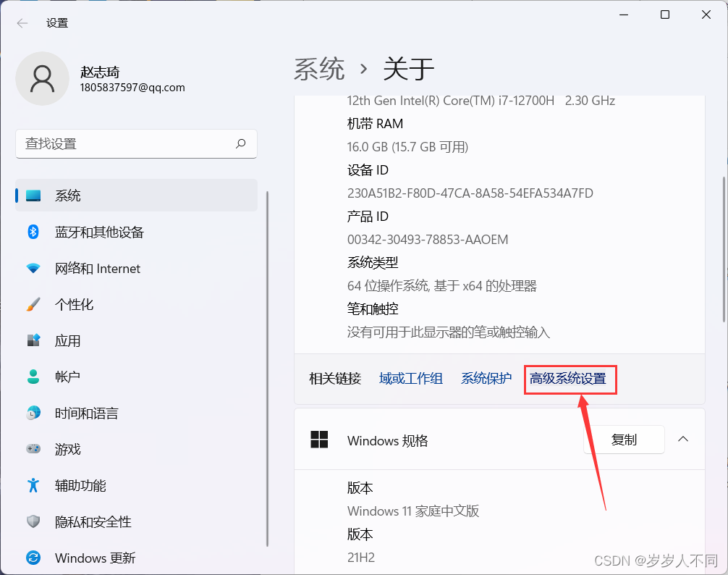Viewport: 728px width, 575px height.
Task: Click the 个性化 paintbrush icon
Action: pos(33,304)
